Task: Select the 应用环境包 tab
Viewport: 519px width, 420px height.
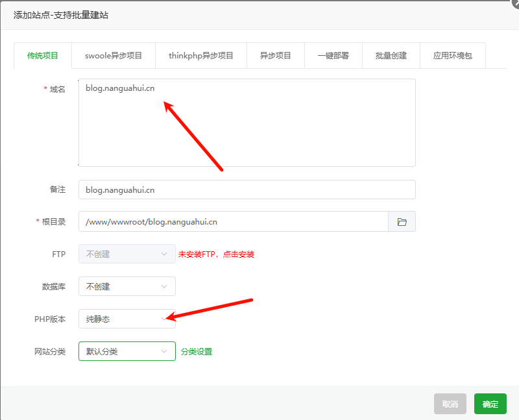Action: click(453, 56)
